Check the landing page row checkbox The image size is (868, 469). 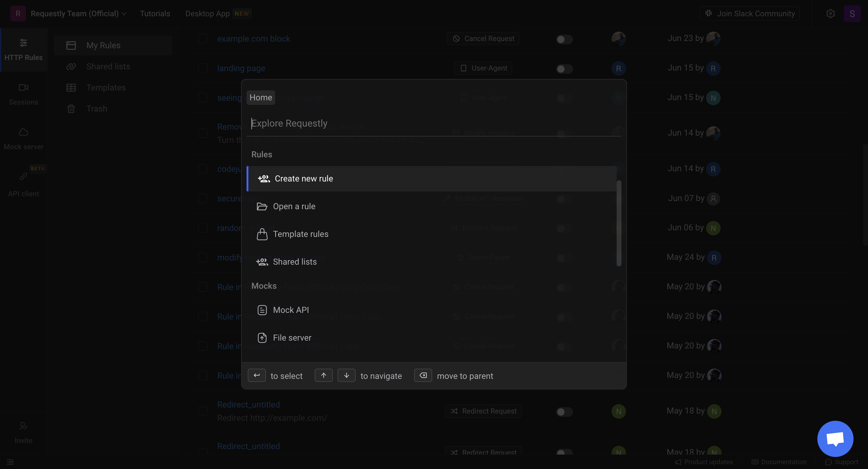coord(203,68)
